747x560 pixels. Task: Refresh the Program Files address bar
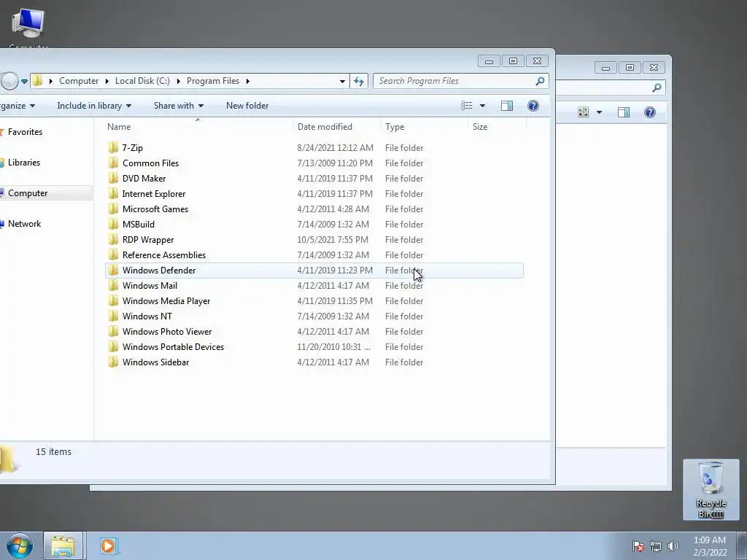359,82
